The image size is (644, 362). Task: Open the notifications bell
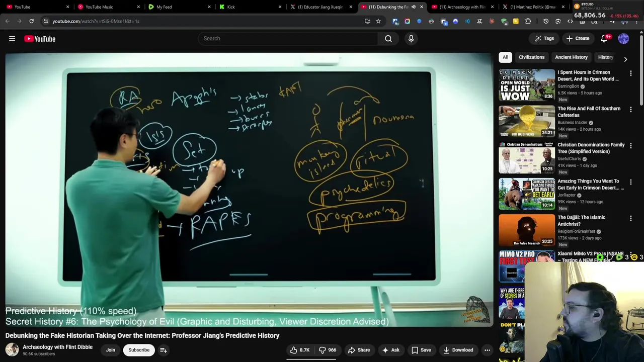click(x=605, y=39)
